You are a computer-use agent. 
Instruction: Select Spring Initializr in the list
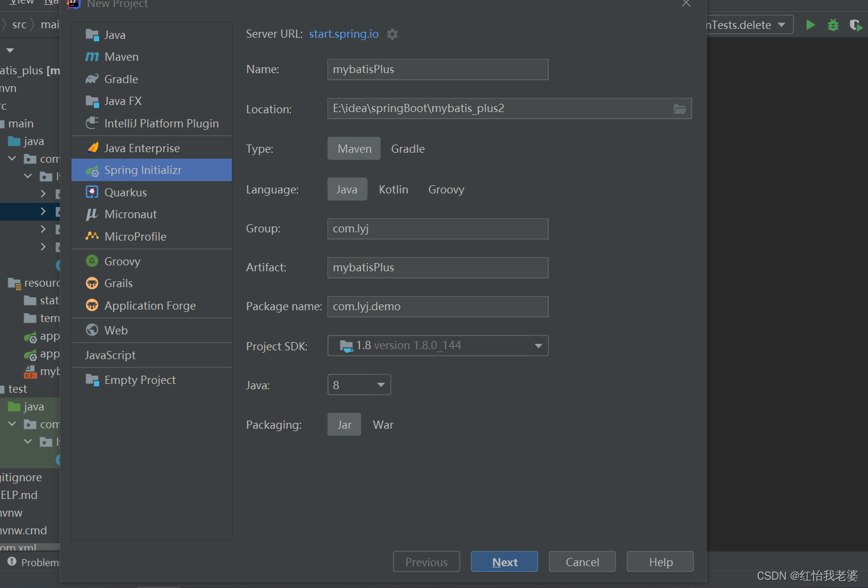(152, 170)
